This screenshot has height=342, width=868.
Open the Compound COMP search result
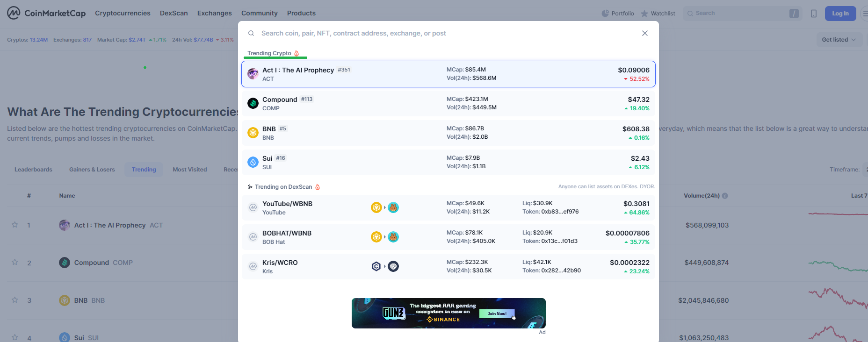[448, 103]
